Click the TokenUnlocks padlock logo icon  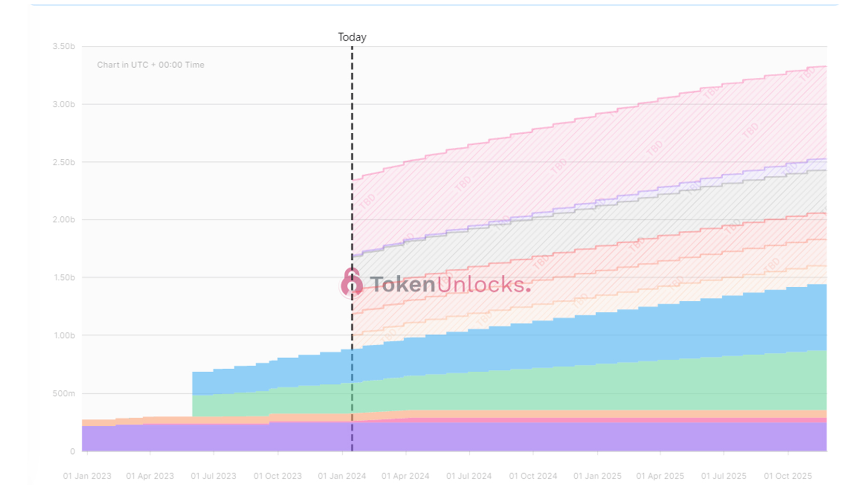pos(351,283)
